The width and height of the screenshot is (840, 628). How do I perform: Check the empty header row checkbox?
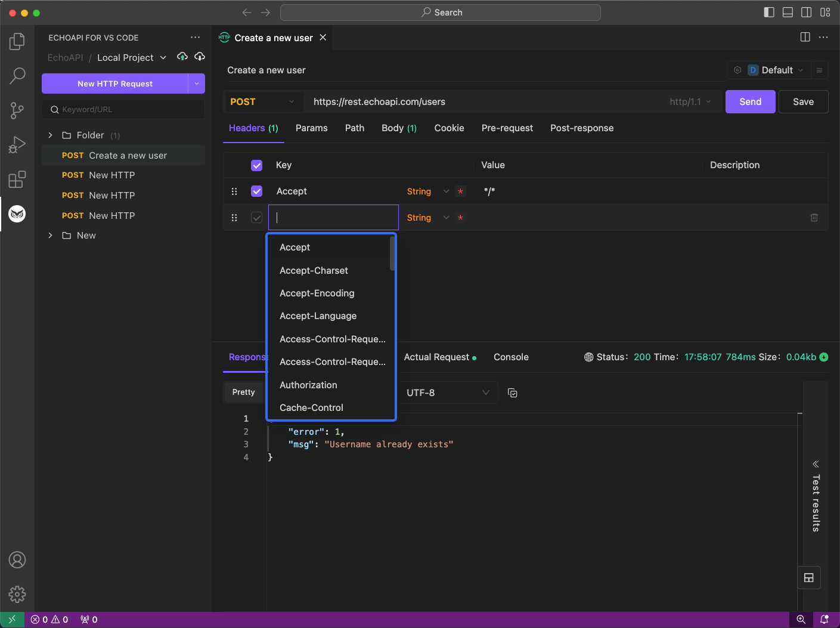pos(257,218)
